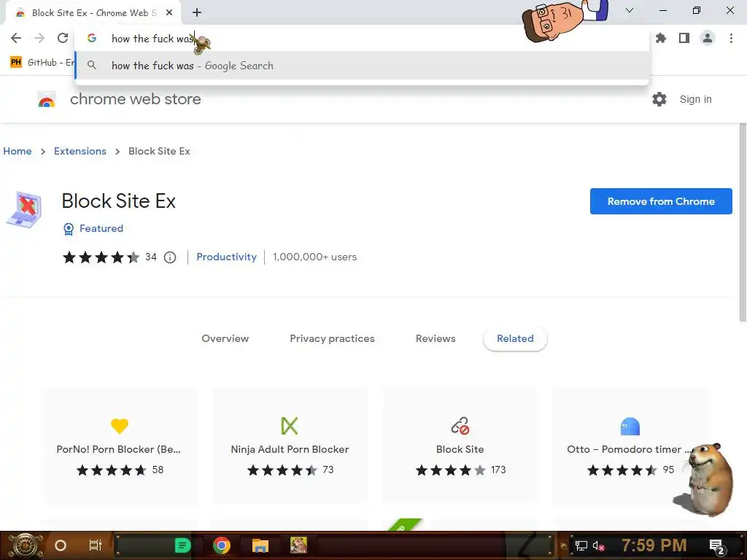
Task: Click the Featured badge
Action: click(x=93, y=228)
